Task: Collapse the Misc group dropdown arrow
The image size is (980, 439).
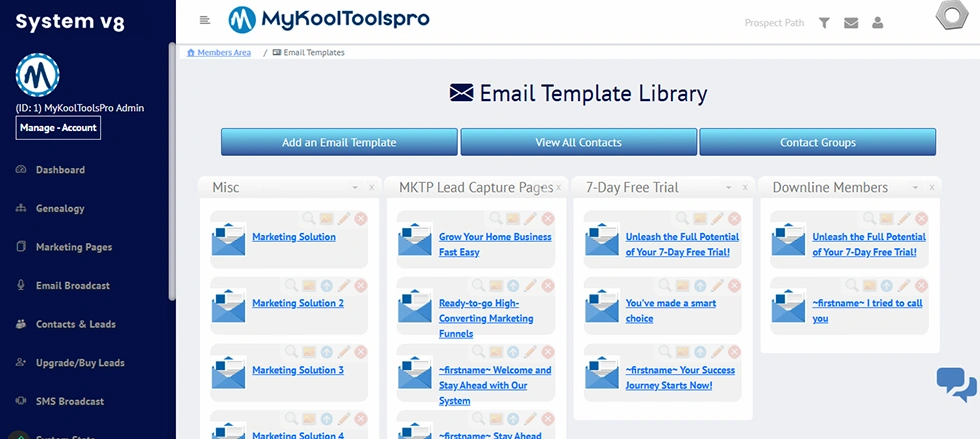Action: pyautogui.click(x=354, y=187)
